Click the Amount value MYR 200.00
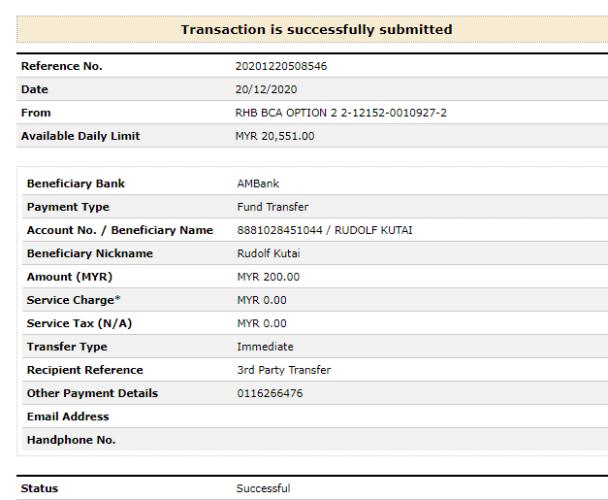The height and width of the screenshot is (500, 608). (x=268, y=277)
